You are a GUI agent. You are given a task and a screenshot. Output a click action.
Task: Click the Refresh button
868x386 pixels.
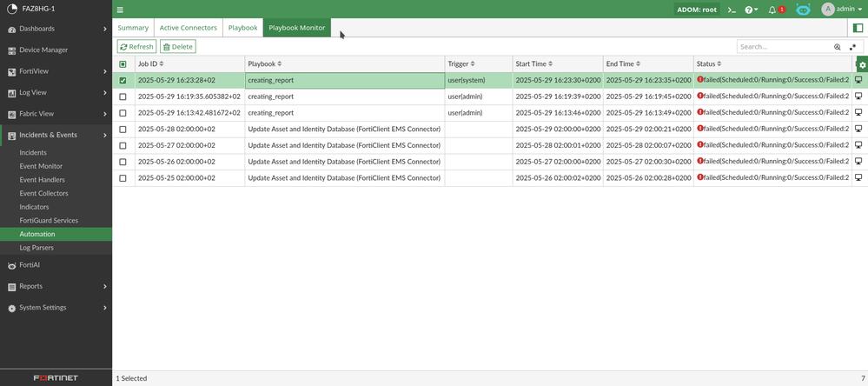[136, 47]
